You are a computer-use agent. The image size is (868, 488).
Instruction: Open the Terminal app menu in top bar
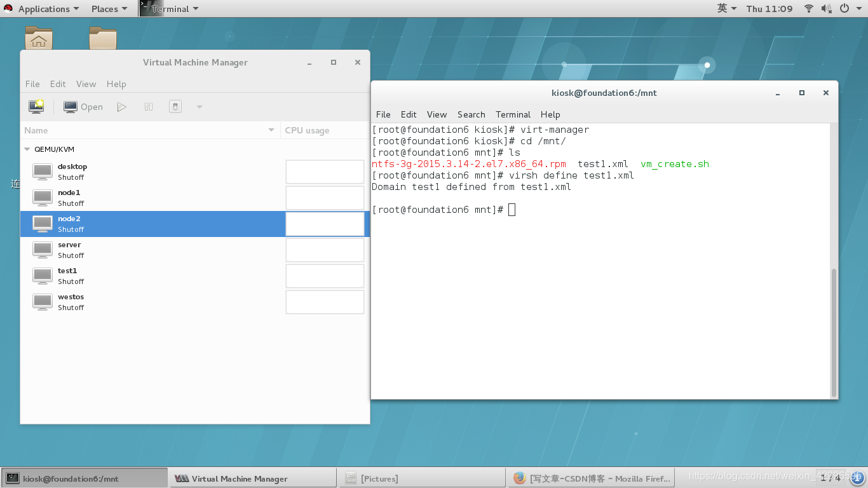[x=169, y=9]
